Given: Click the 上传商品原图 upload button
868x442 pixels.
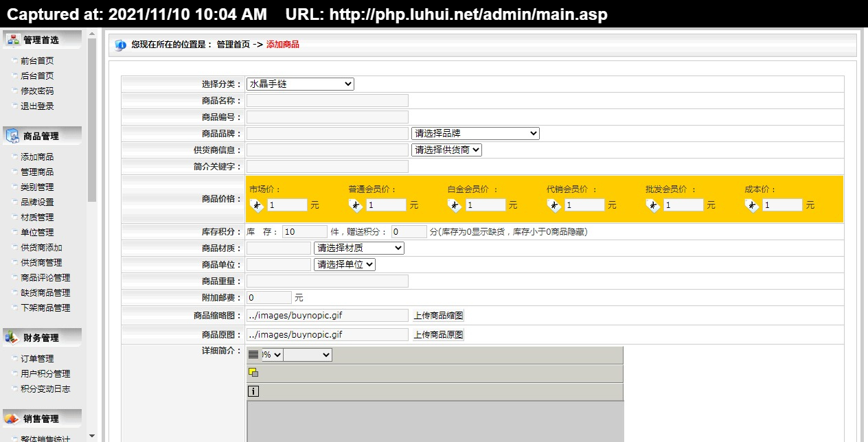Looking at the screenshot, I should [438, 335].
